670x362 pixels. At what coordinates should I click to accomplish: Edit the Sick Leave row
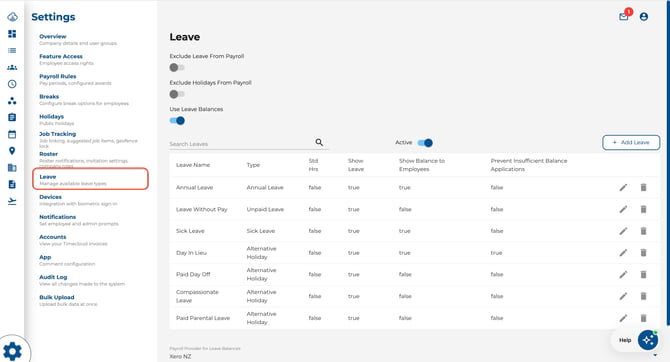click(x=623, y=231)
